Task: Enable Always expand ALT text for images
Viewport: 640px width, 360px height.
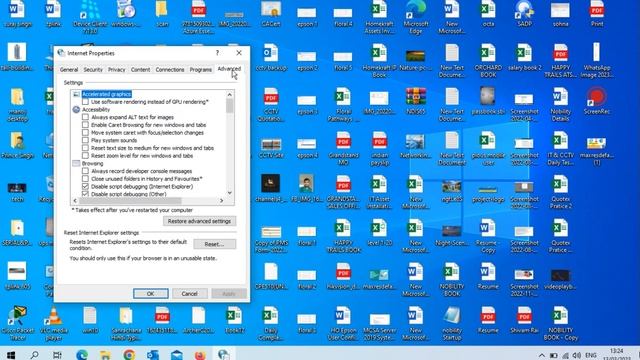Action: [x=85, y=117]
